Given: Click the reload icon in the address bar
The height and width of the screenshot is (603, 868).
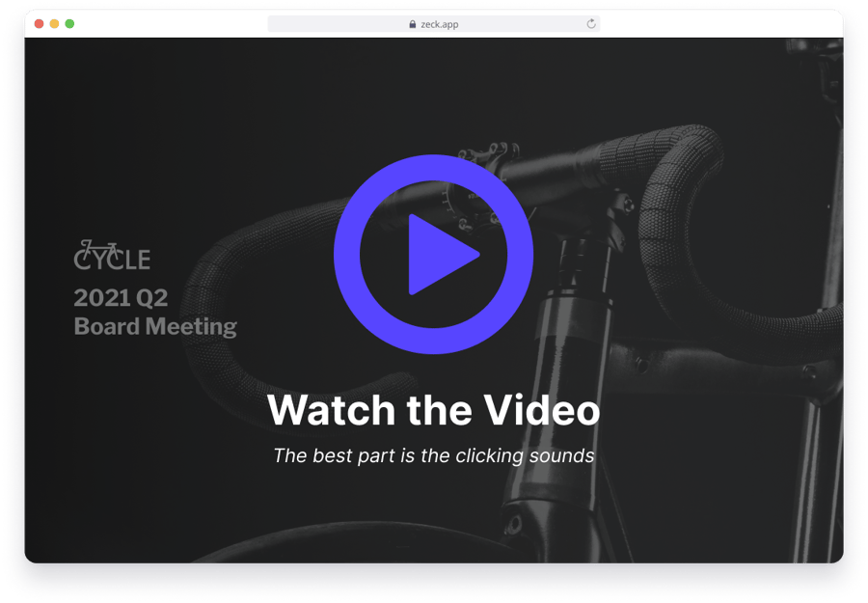Looking at the screenshot, I should [x=591, y=24].
